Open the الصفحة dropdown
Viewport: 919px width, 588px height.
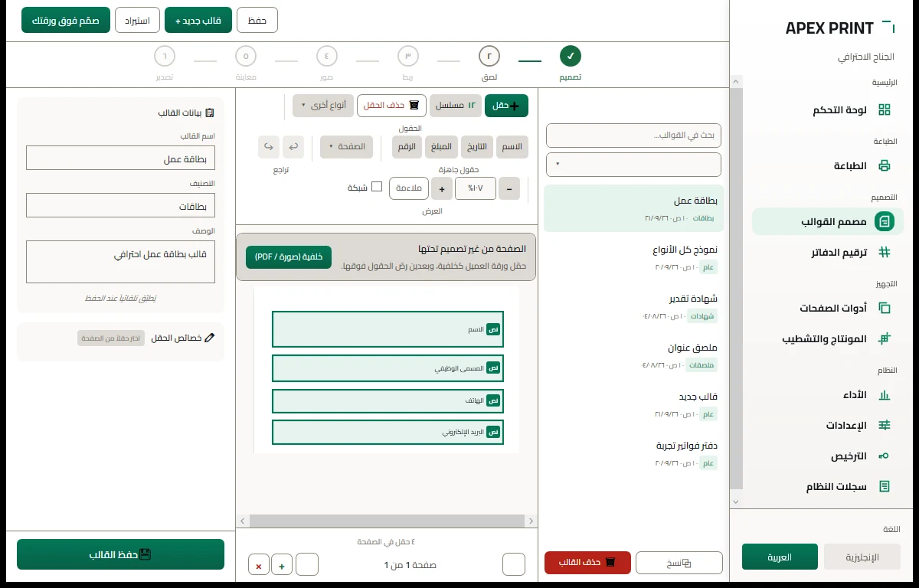pos(347,146)
